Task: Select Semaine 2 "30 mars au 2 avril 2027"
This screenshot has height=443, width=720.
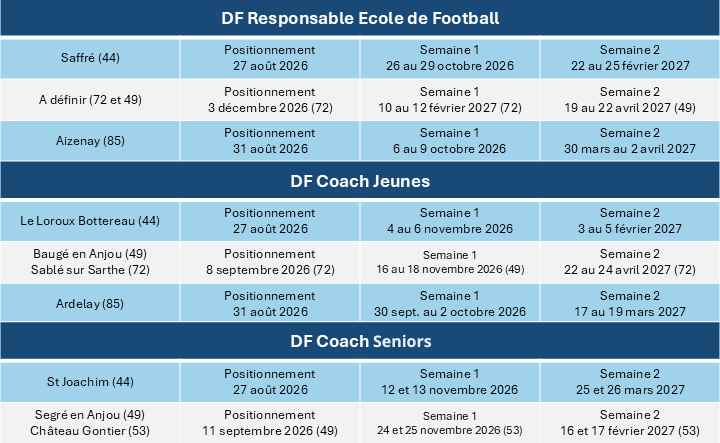Action: click(630, 141)
